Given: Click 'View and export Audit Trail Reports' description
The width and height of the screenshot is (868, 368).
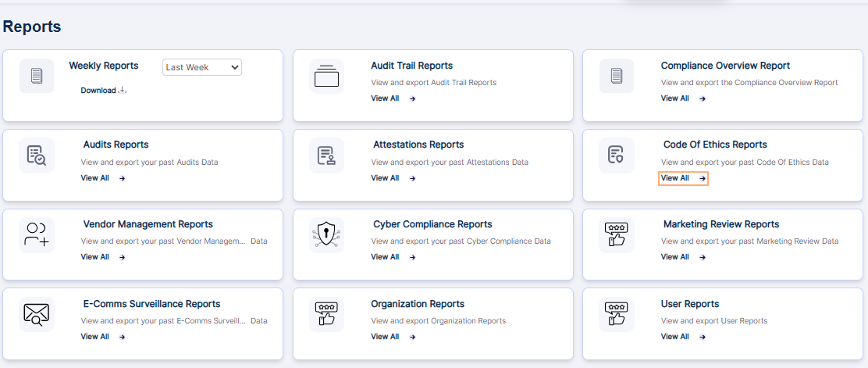Looking at the screenshot, I should coord(433,83).
